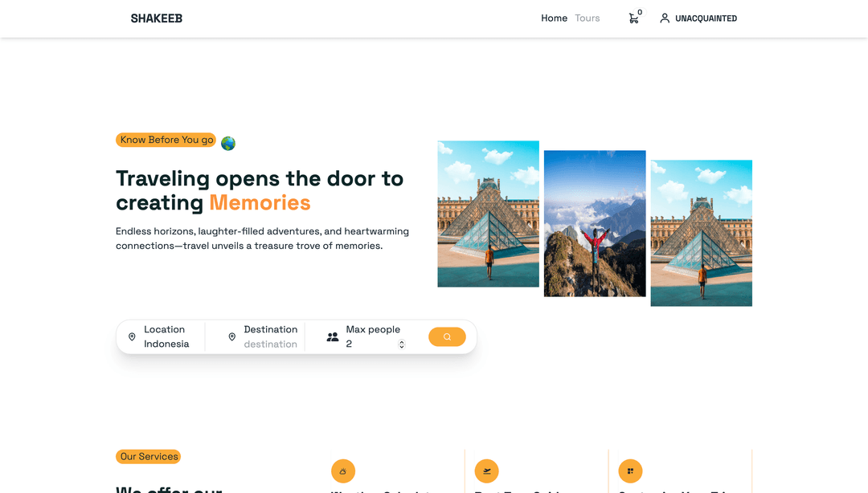Click the orange search button
Viewport: 868px width, 493px height.
pyautogui.click(x=447, y=337)
